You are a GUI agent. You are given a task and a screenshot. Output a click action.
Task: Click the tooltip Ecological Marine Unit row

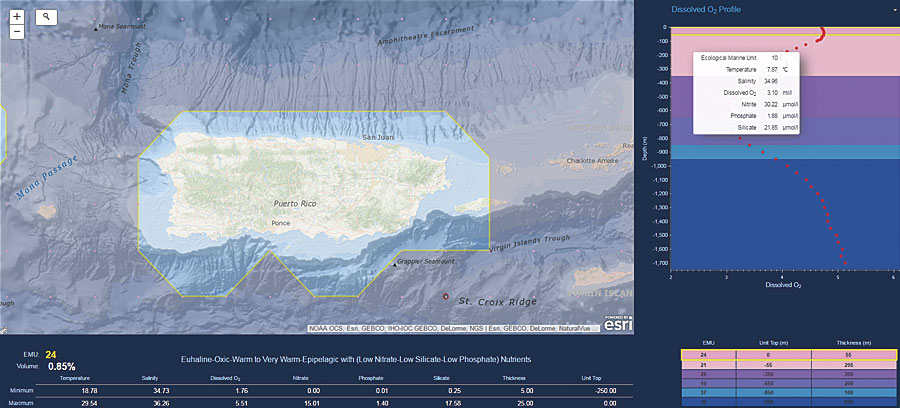746,59
